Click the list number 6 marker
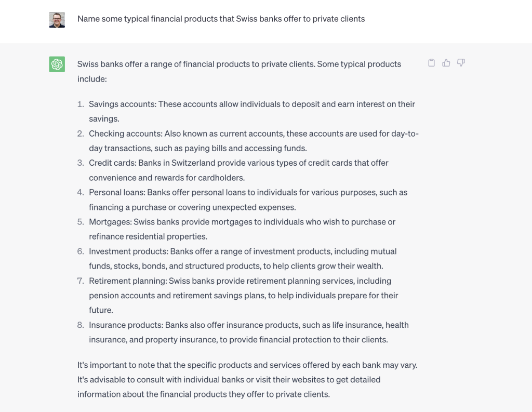The image size is (532, 412). 81,251
